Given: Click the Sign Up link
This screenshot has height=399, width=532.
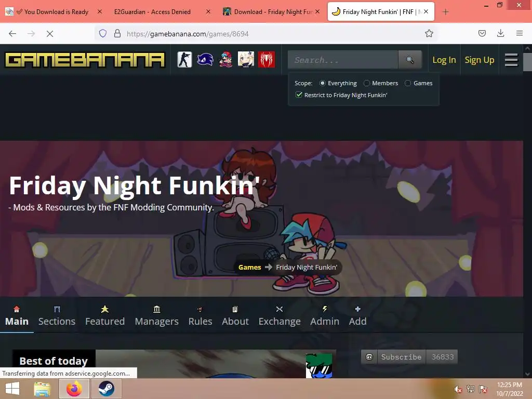Looking at the screenshot, I should pyautogui.click(x=480, y=60).
